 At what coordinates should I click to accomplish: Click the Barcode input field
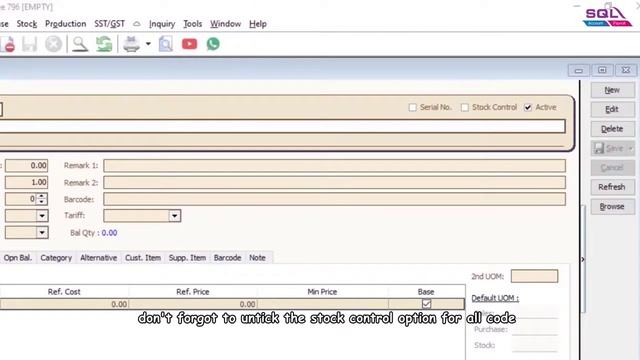(x=335, y=199)
